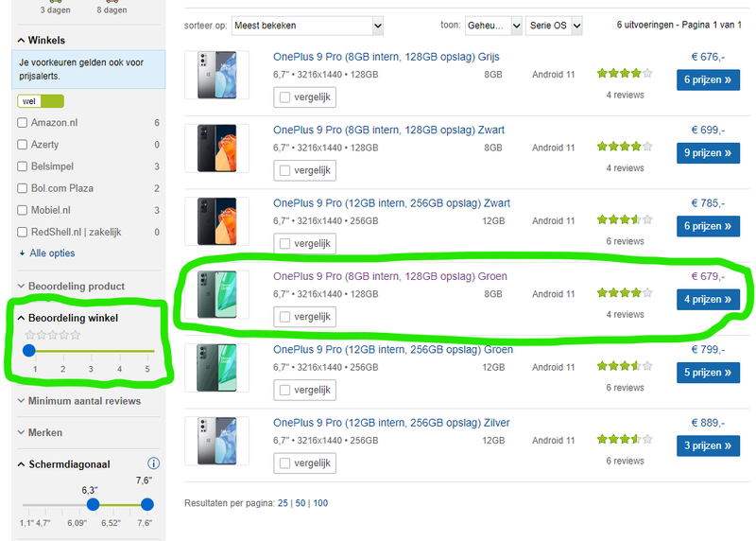
Task: Open OnePlus 9 Pro 8GB 128GB Zwart link
Action: tap(388, 130)
